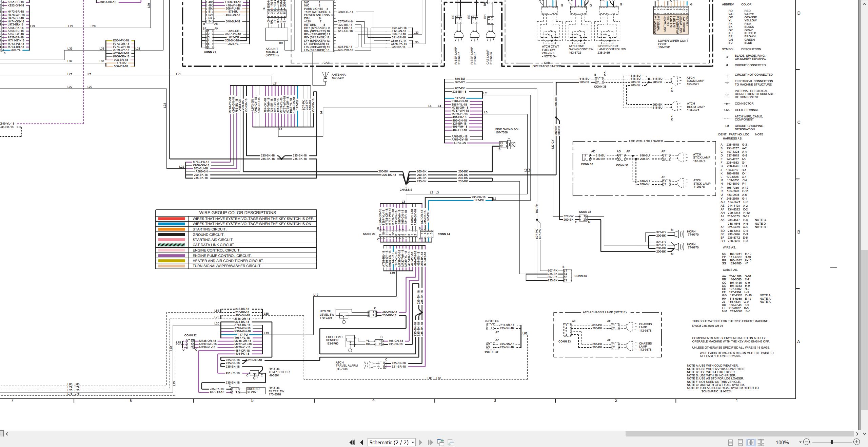This screenshot has height=447, width=868.
Task: Select the facing pages layout
Action: coord(751,442)
